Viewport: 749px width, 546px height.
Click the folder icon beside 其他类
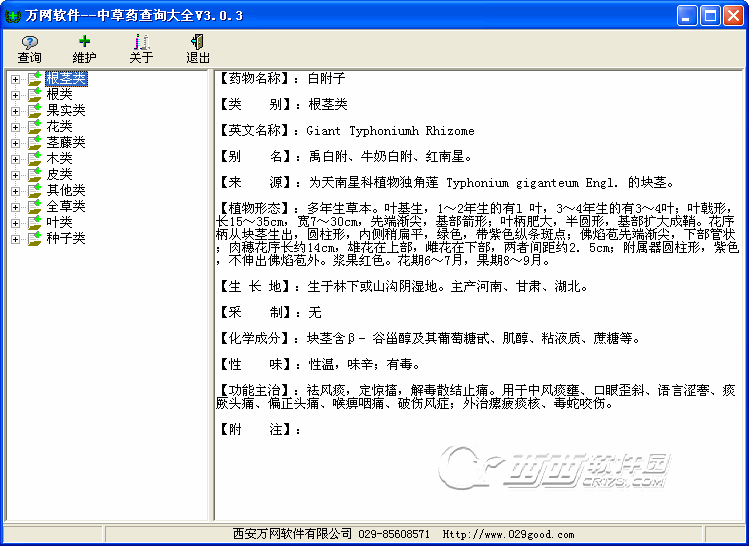click(34, 191)
